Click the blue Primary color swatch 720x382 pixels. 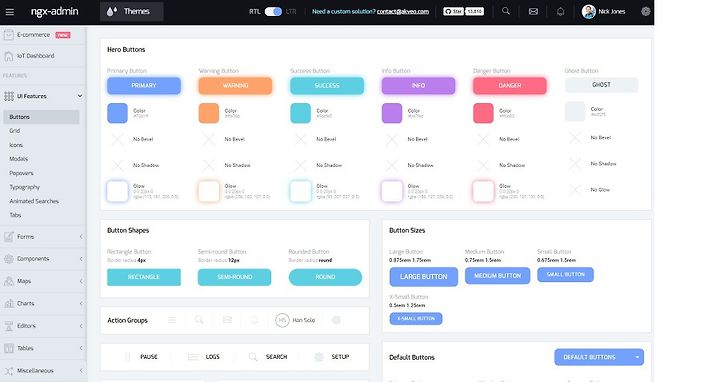pyautogui.click(x=117, y=113)
